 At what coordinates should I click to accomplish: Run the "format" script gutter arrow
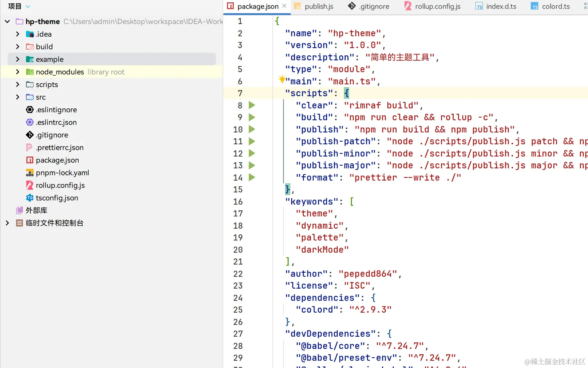[252, 177]
